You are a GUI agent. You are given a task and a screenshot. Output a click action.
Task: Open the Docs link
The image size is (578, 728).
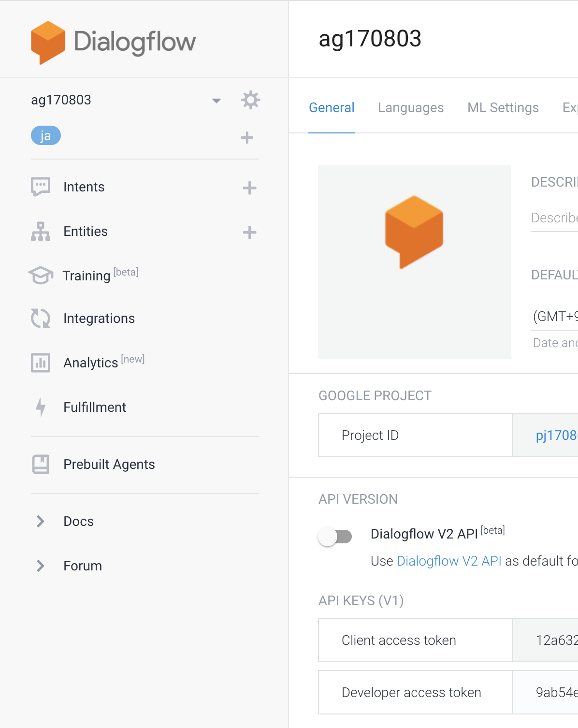[x=79, y=522]
